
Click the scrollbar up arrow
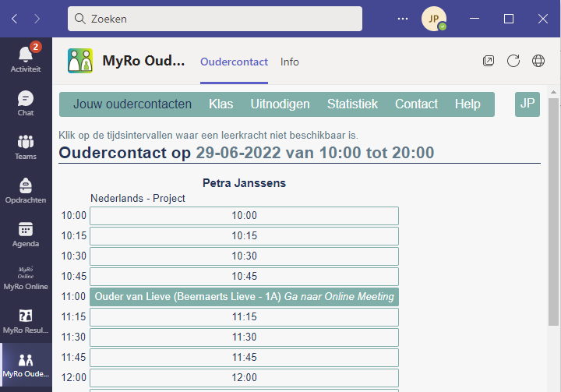[553, 92]
